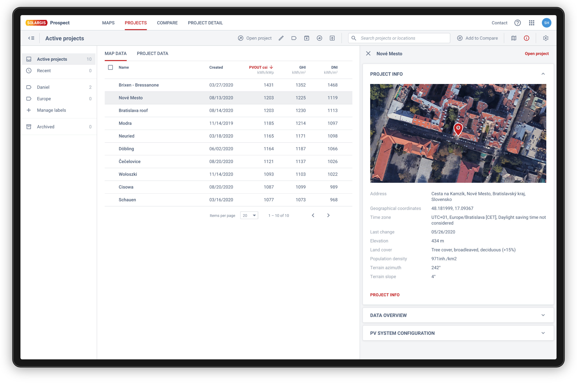
Task: Go to the next page arrow
Action: tap(328, 215)
